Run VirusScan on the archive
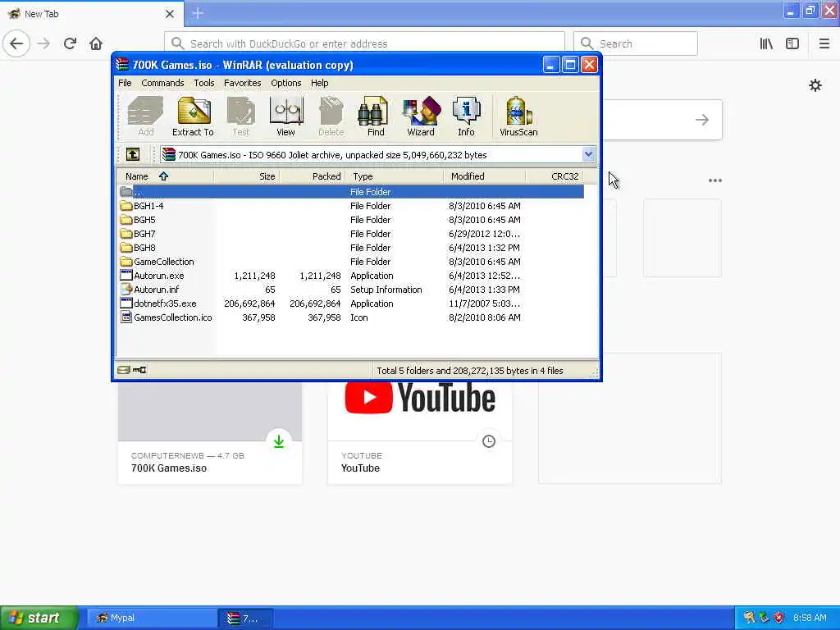The height and width of the screenshot is (630, 840). pos(518,116)
